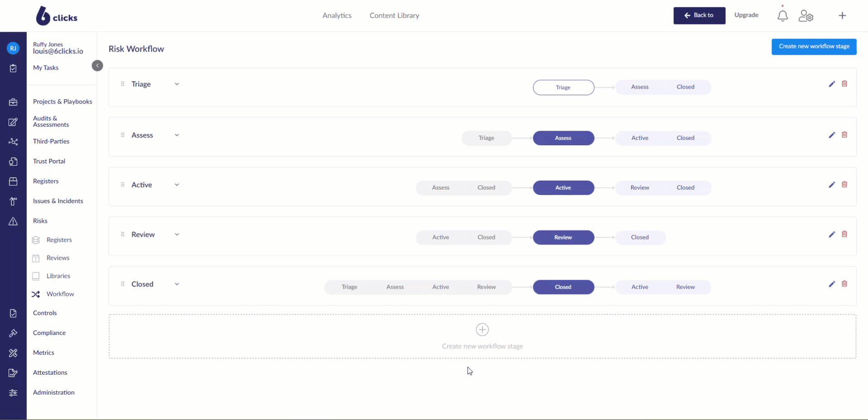Edit the Active stage pencil icon
This screenshot has width=868, height=420.
click(x=832, y=185)
